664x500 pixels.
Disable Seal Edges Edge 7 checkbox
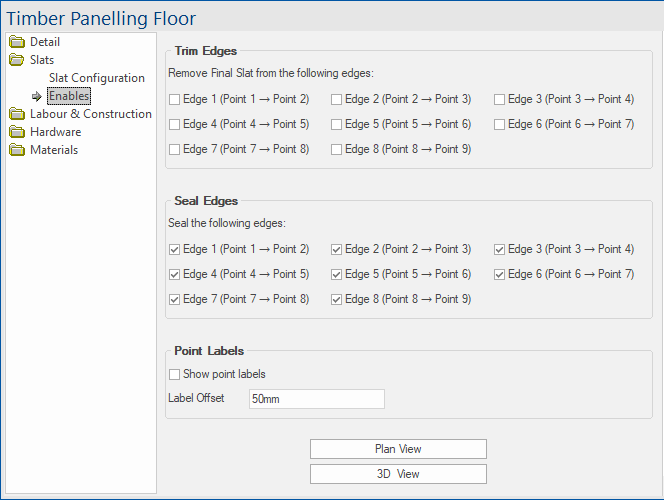174,299
